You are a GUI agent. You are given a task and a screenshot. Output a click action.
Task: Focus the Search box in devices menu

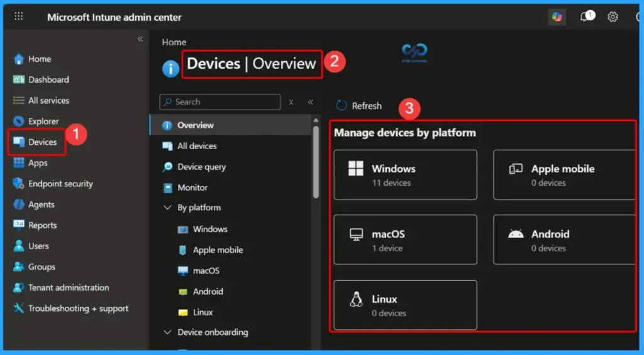point(220,102)
